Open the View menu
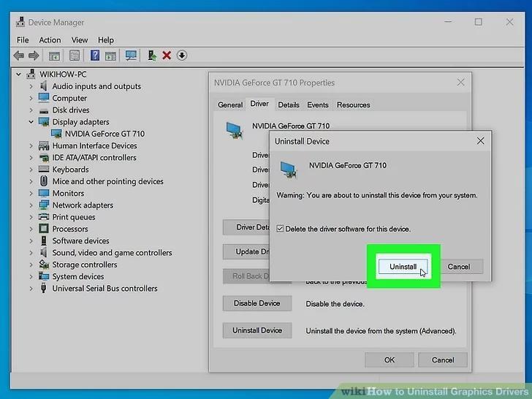This screenshot has width=532, height=399. (x=80, y=40)
